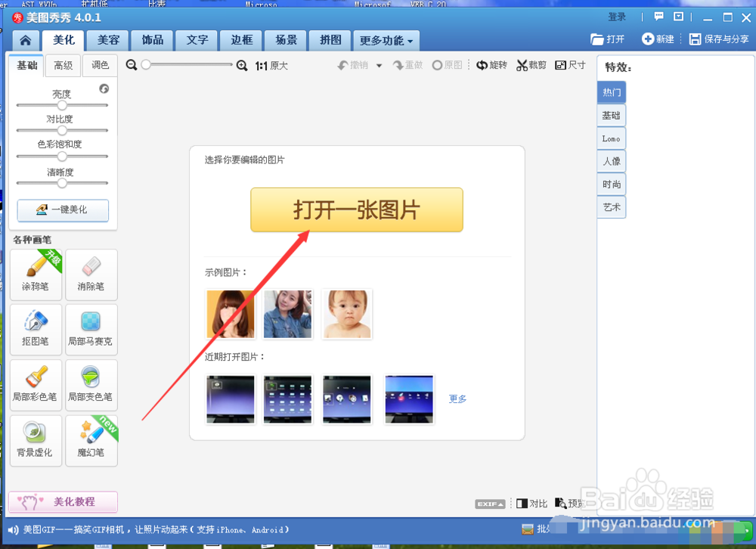Select the 涂鸦笔 (doodle pen) tool
Screen dimensions: 756x549
point(36,274)
